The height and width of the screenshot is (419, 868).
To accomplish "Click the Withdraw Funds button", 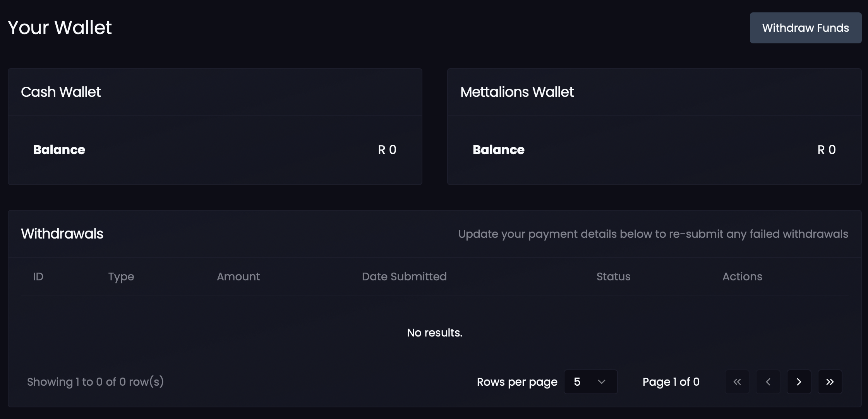I will (805, 27).
